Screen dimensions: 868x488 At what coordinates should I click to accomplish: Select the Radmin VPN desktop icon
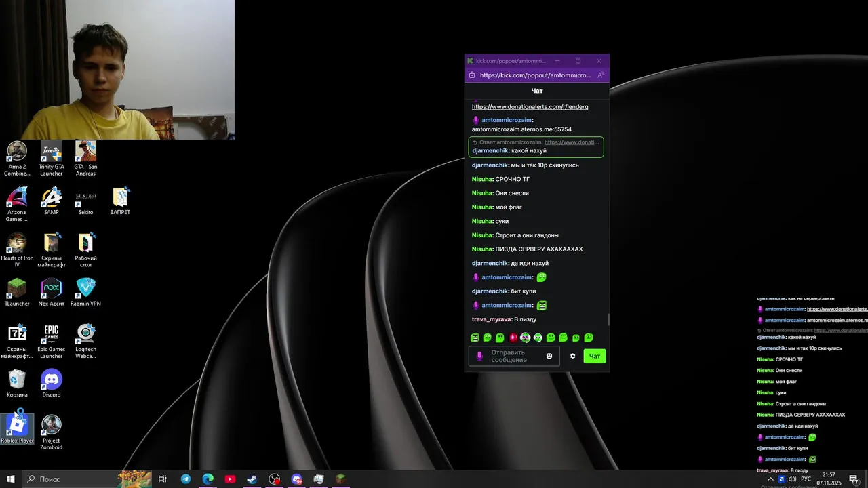pyautogui.click(x=85, y=292)
